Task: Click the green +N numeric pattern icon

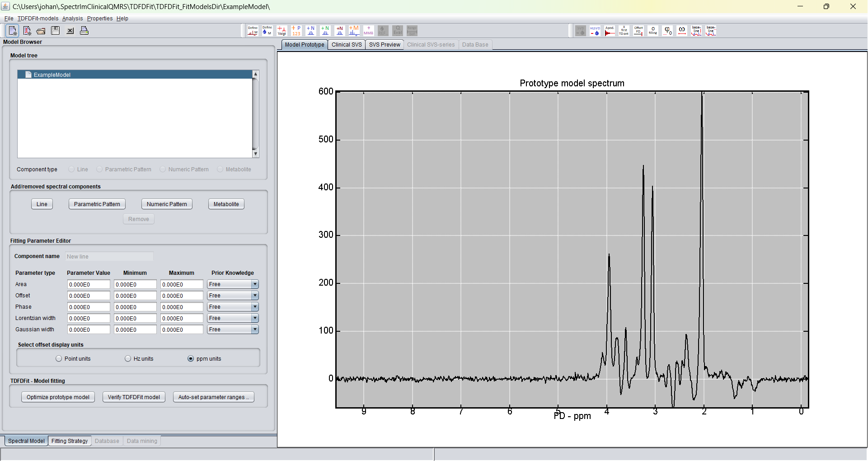Action: click(x=325, y=31)
